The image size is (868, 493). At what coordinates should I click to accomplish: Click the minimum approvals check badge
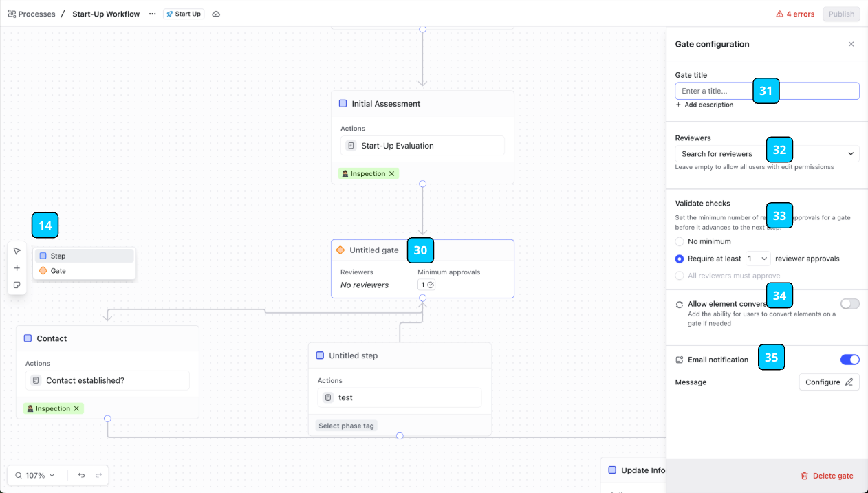click(x=426, y=285)
